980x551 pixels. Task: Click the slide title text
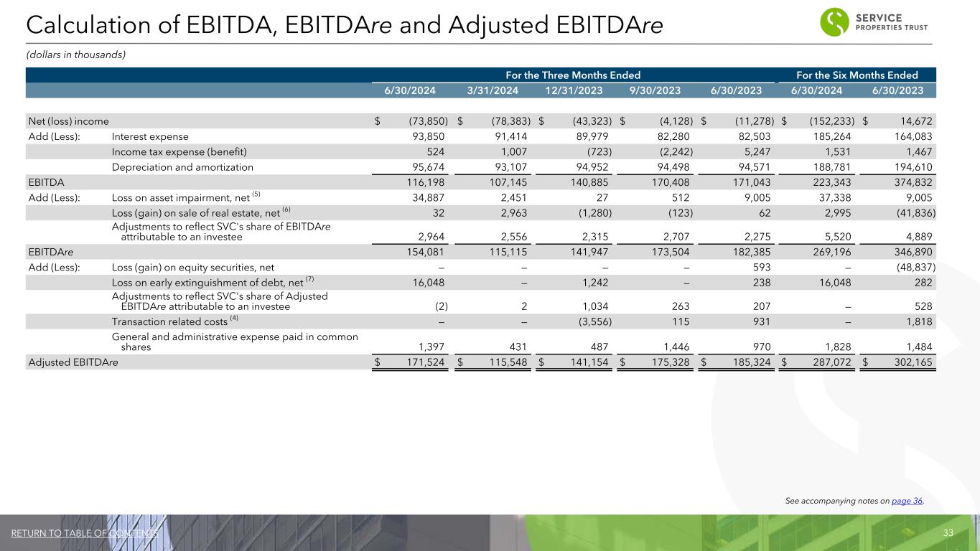pos(343,25)
